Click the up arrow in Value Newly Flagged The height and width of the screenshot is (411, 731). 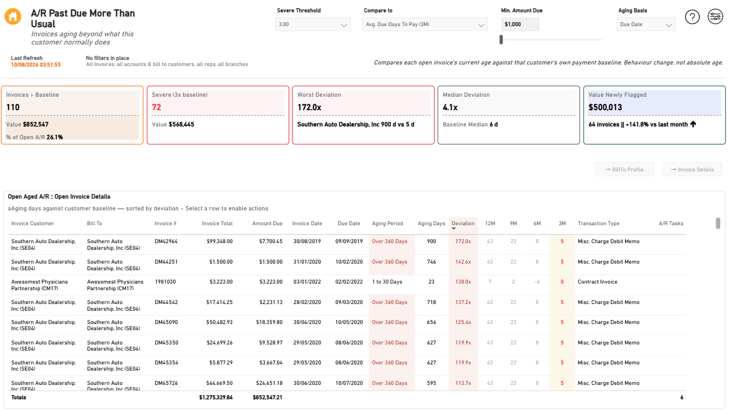(693, 124)
